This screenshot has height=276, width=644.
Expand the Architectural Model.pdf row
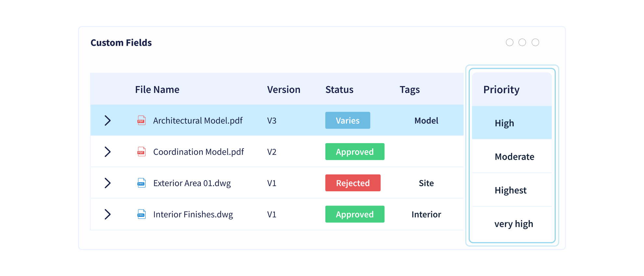point(108,120)
